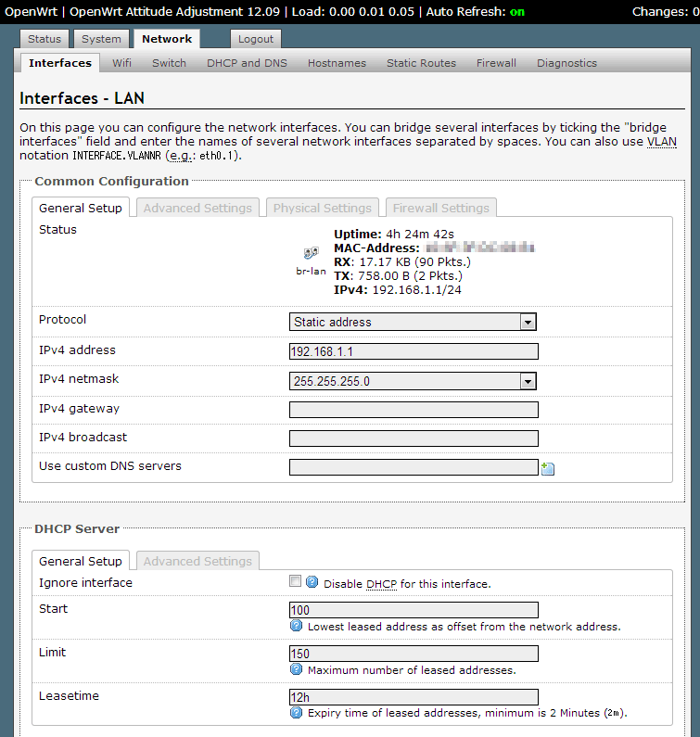Screen dimensions: 700x737
Task: Click in the DHCP Start field
Action: click(414, 610)
